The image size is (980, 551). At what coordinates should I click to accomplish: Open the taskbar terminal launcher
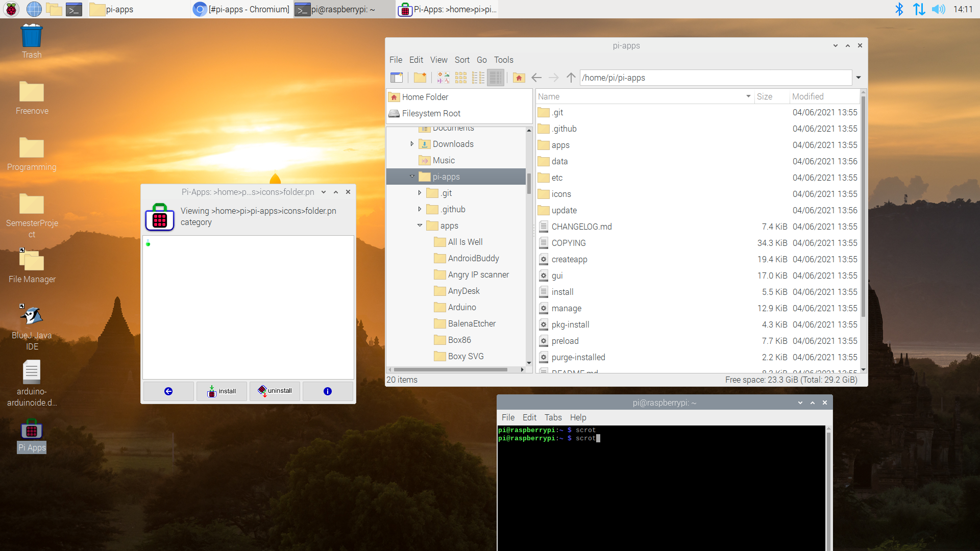(x=74, y=9)
